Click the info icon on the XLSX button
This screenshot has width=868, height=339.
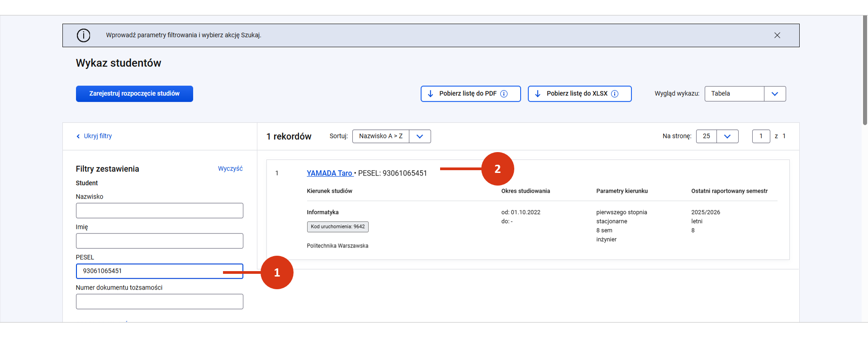(615, 94)
